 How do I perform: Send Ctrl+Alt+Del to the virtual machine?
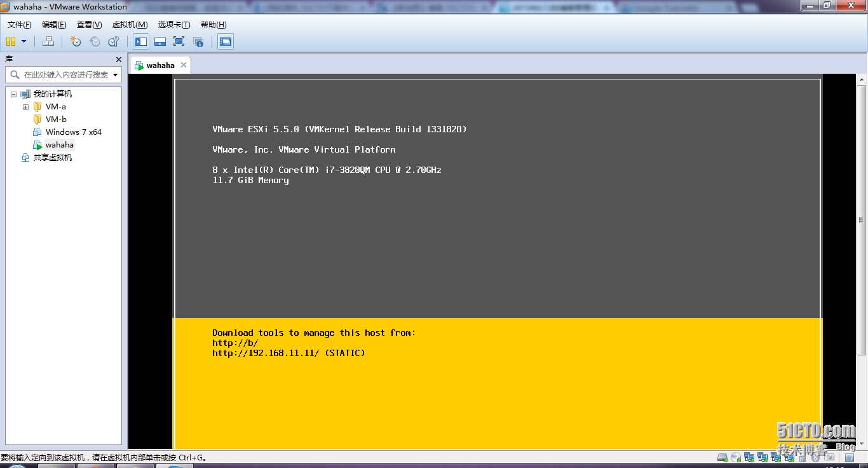[x=48, y=41]
